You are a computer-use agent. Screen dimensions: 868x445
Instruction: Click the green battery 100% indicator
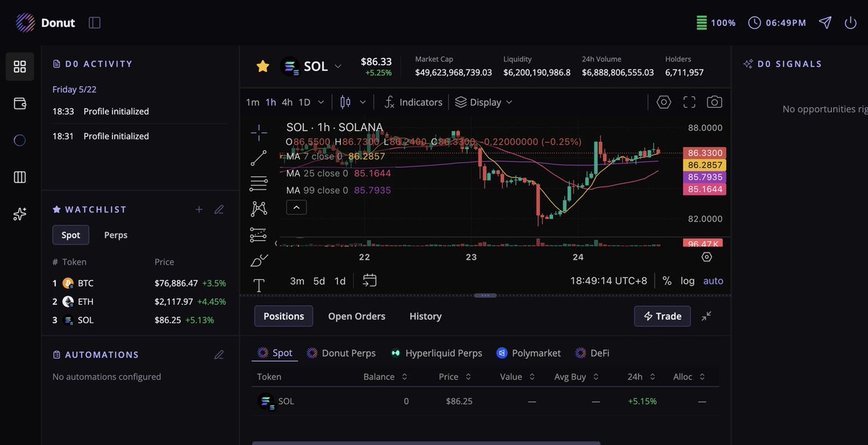point(715,22)
